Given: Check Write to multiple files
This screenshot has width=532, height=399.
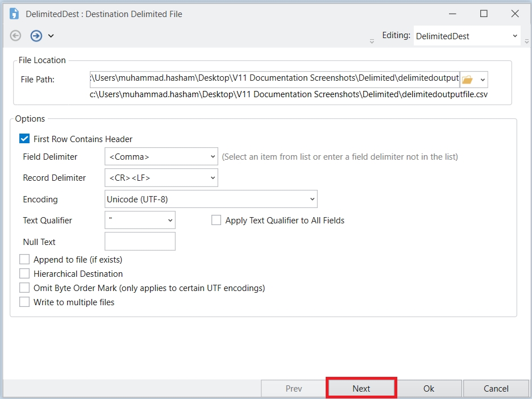Looking at the screenshot, I should click(x=24, y=302).
